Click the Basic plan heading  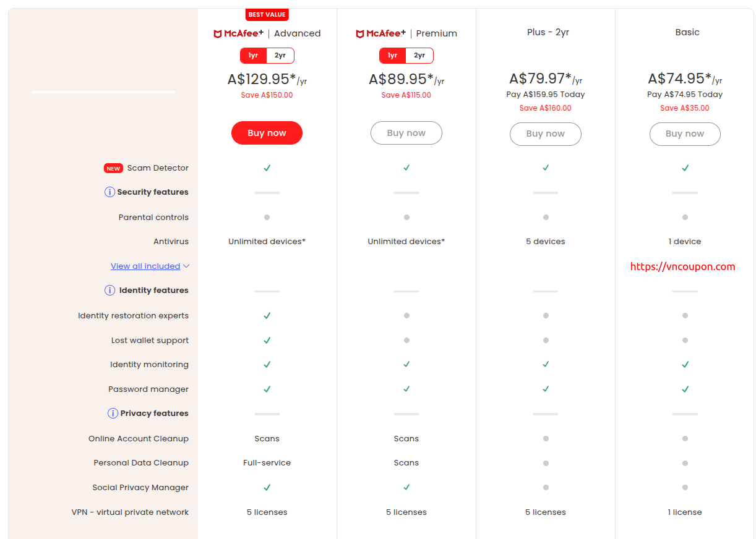687,32
